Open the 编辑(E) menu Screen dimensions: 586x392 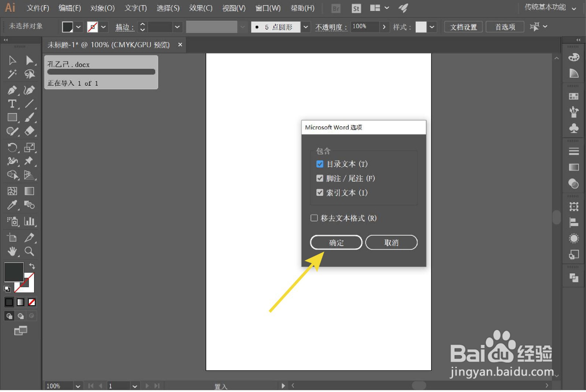(x=70, y=8)
